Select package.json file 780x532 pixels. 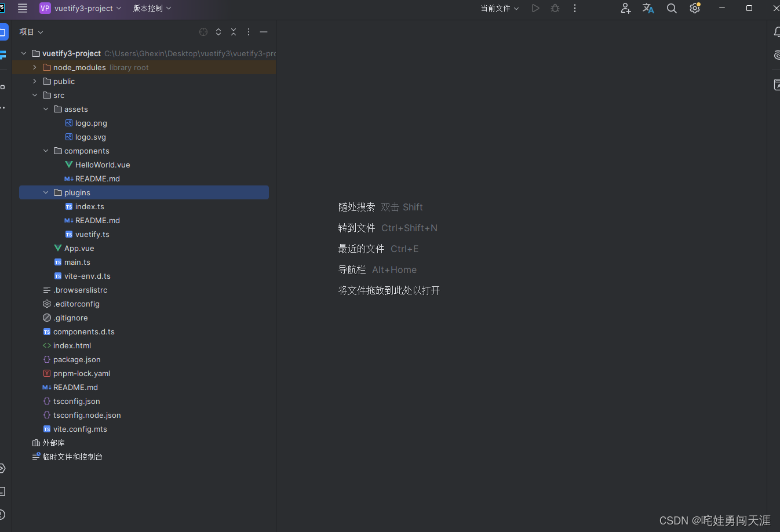click(x=76, y=359)
